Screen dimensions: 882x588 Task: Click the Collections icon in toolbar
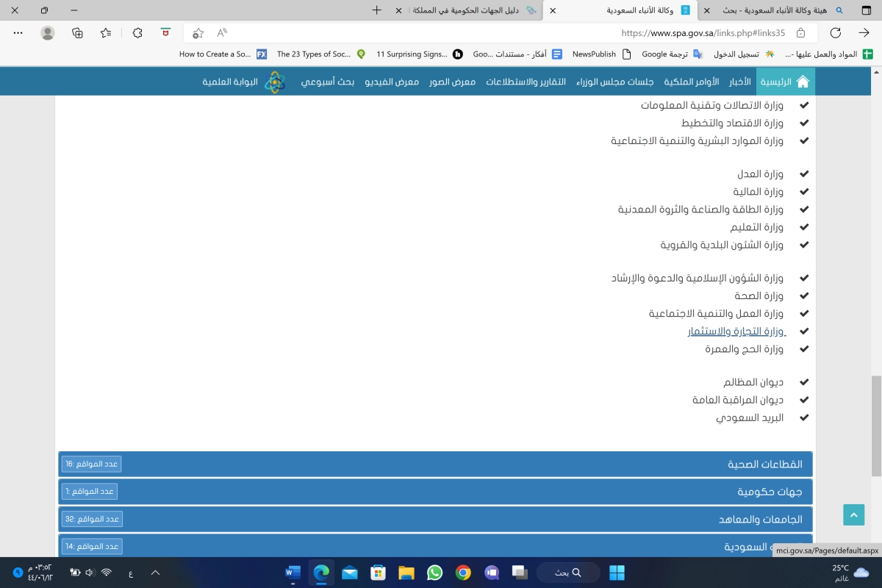coord(77,33)
